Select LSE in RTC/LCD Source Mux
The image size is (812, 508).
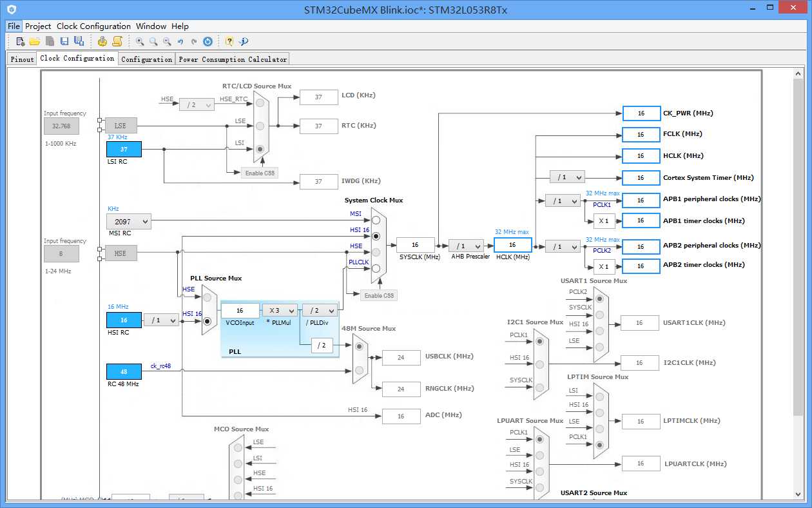(260, 126)
